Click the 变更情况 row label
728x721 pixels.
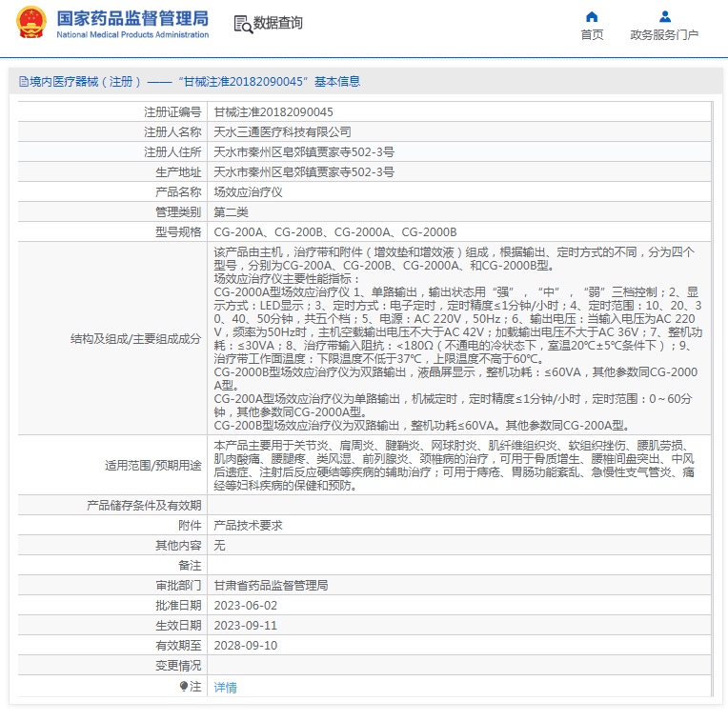point(178,666)
